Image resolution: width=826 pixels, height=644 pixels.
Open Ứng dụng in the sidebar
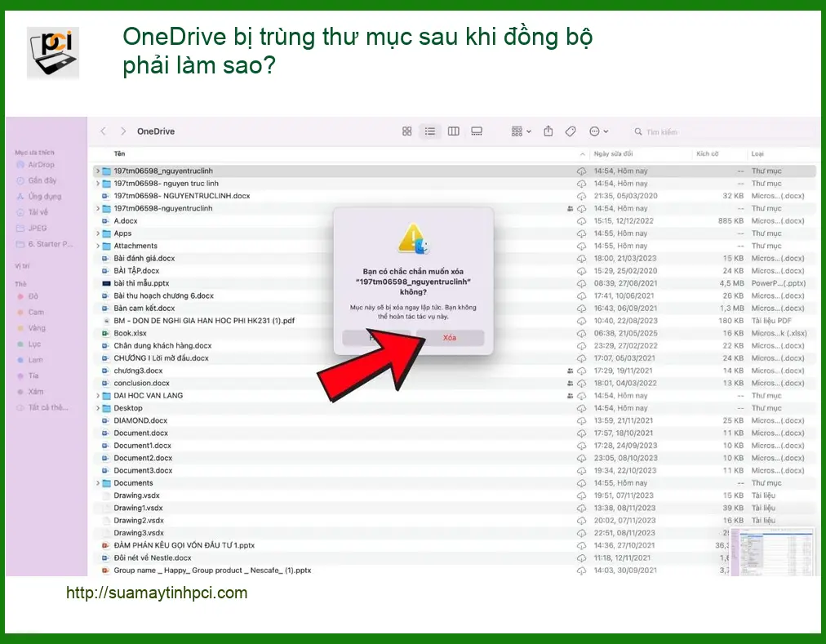[x=38, y=196]
